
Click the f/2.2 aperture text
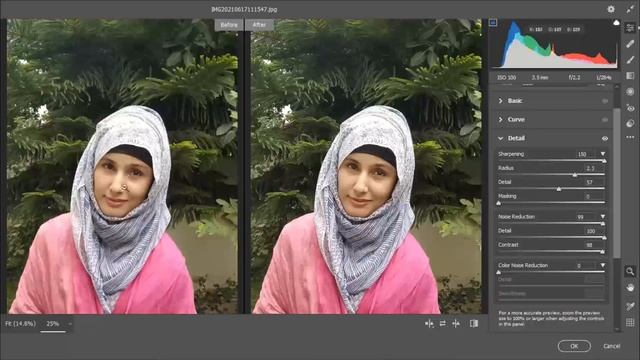click(574, 78)
